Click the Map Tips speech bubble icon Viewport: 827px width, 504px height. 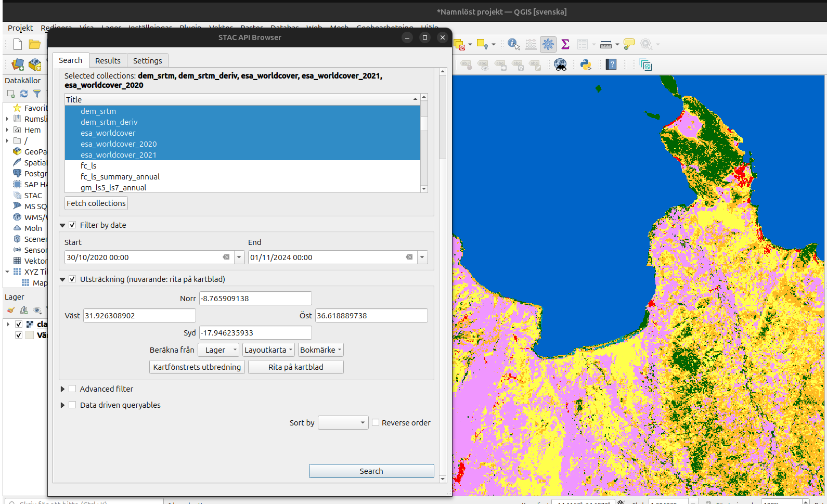pos(629,45)
